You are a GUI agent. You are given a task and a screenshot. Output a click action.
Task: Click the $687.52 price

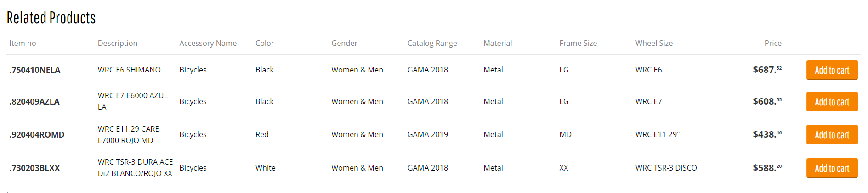tap(767, 70)
